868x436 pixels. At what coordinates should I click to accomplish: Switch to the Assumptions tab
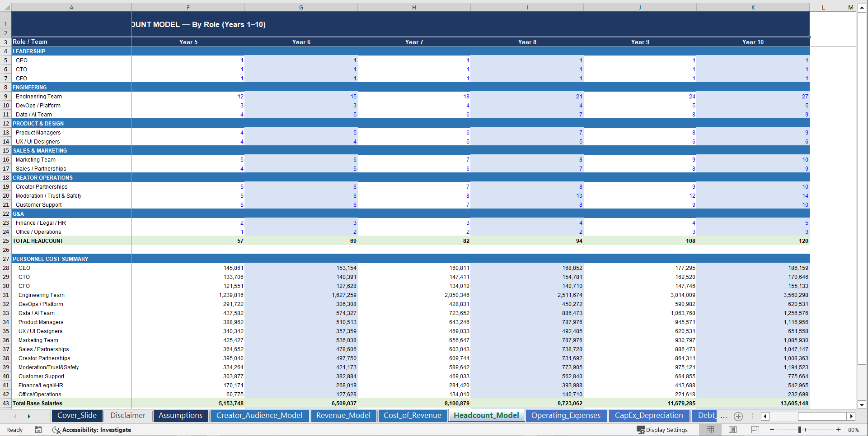coord(180,416)
